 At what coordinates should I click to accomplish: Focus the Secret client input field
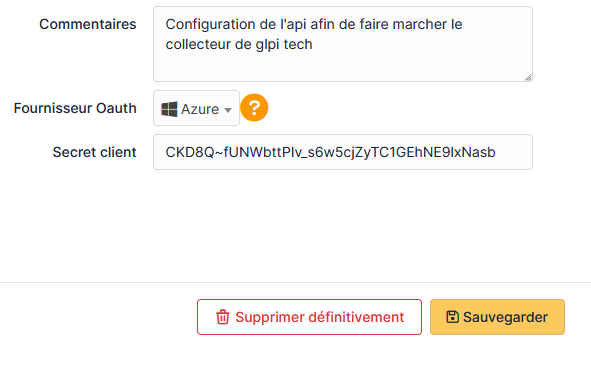tap(343, 152)
